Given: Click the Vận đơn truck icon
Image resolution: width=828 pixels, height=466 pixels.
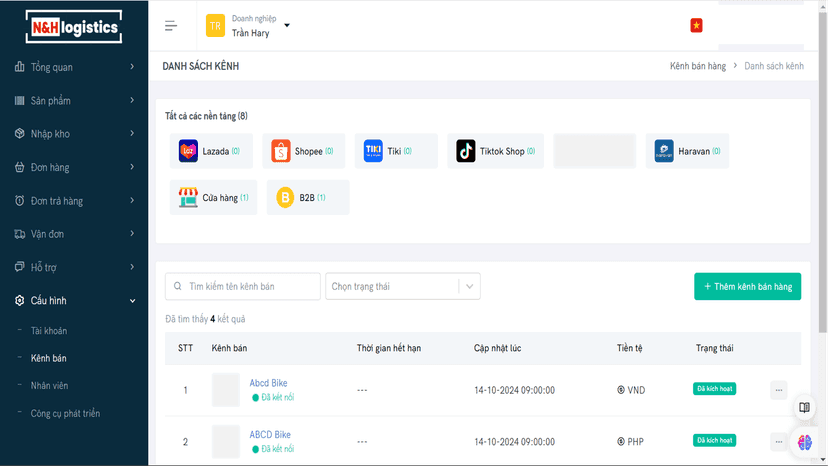Looking at the screenshot, I should pos(20,234).
